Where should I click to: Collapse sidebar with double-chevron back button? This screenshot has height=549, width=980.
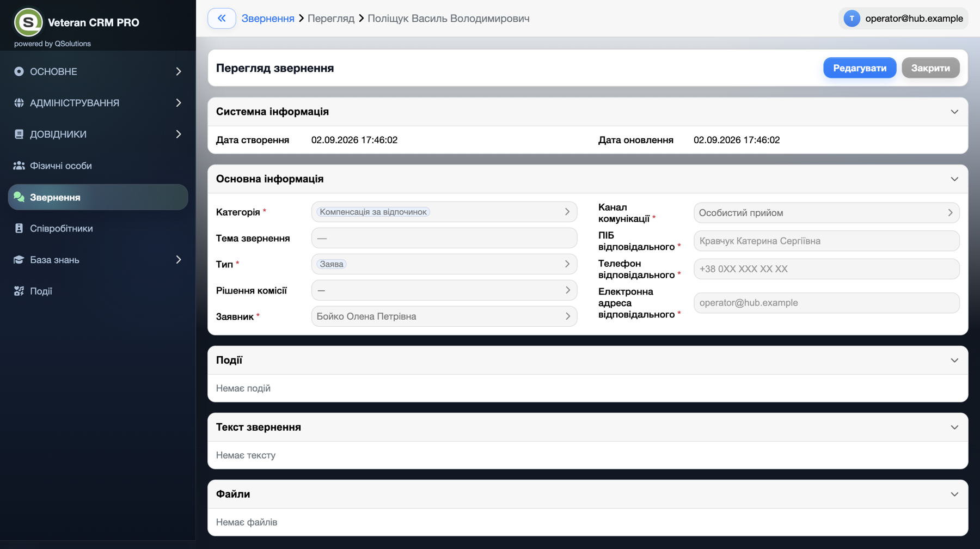point(222,19)
